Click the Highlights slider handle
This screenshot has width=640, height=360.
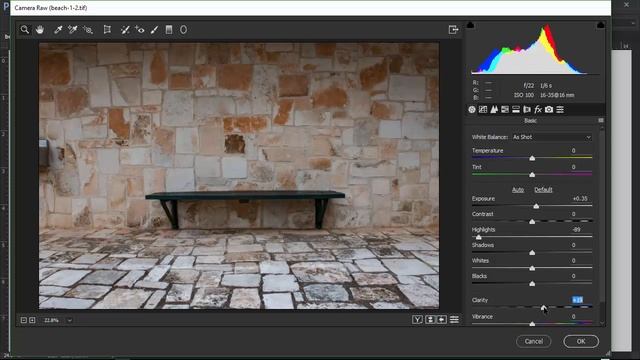click(479, 237)
